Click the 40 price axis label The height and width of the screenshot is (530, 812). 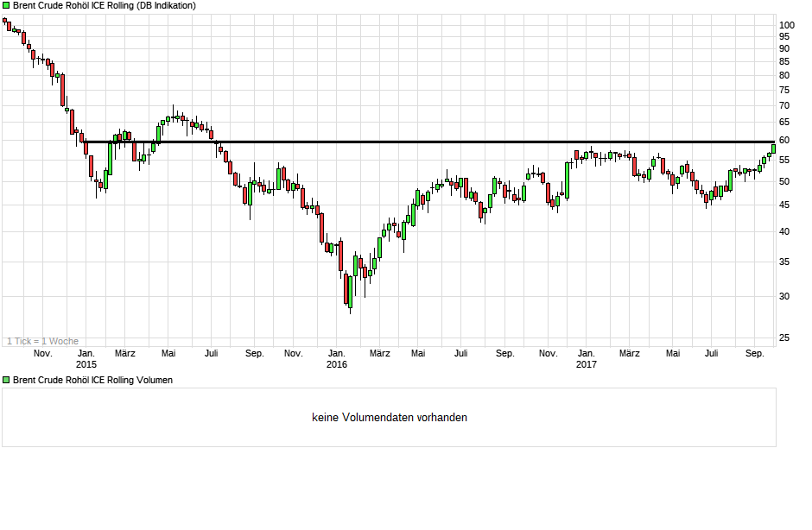click(x=784, y=231)
